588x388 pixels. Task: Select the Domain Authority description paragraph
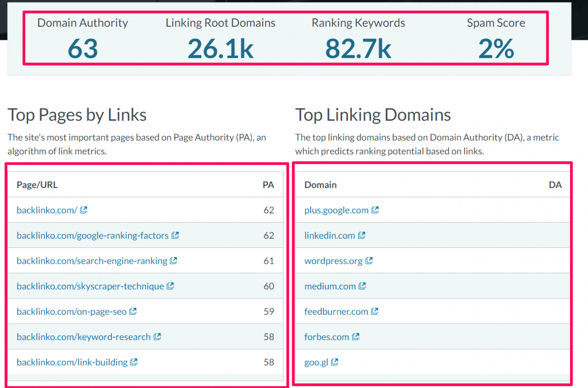(x=427, y=144)
